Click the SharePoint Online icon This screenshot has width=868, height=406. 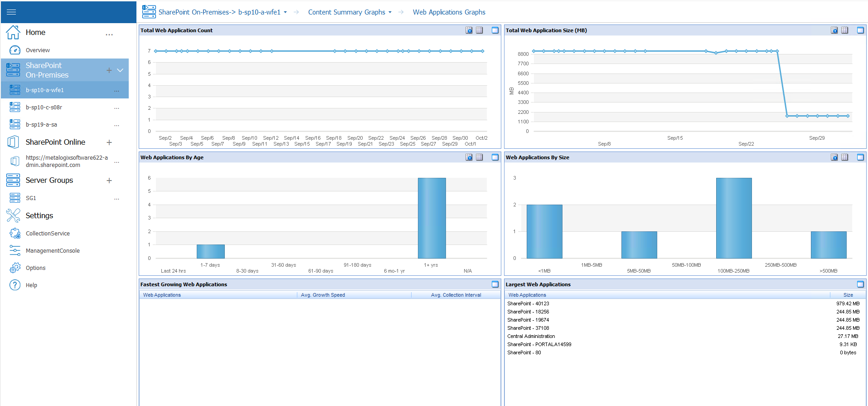click(x=13, y=142)
